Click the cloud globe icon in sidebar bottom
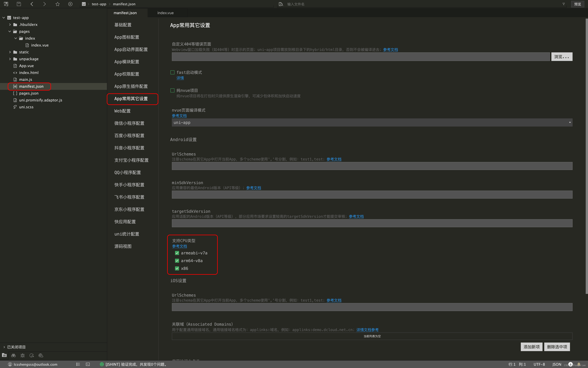 tap(41, 355)
